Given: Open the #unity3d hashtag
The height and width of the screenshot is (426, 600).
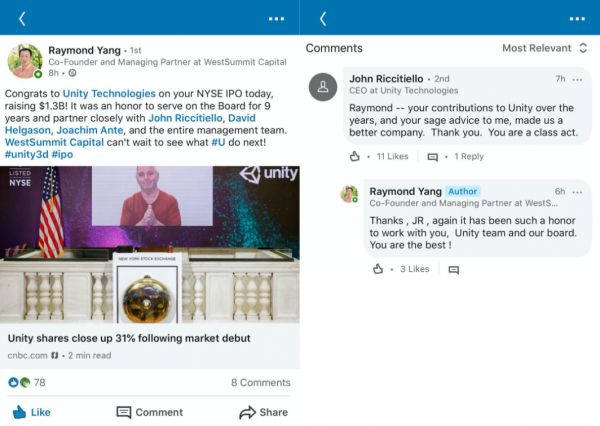Looking at the screenshot, I should [x=30, y=153].
